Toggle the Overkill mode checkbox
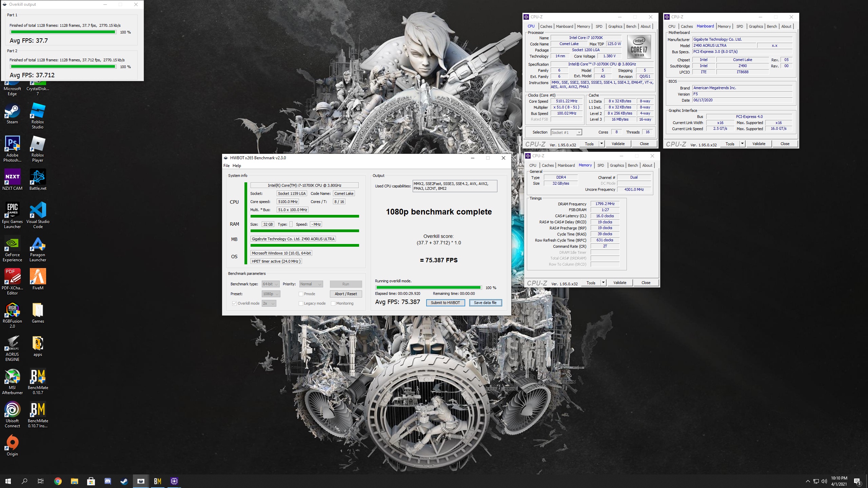 tap(234, 303)
